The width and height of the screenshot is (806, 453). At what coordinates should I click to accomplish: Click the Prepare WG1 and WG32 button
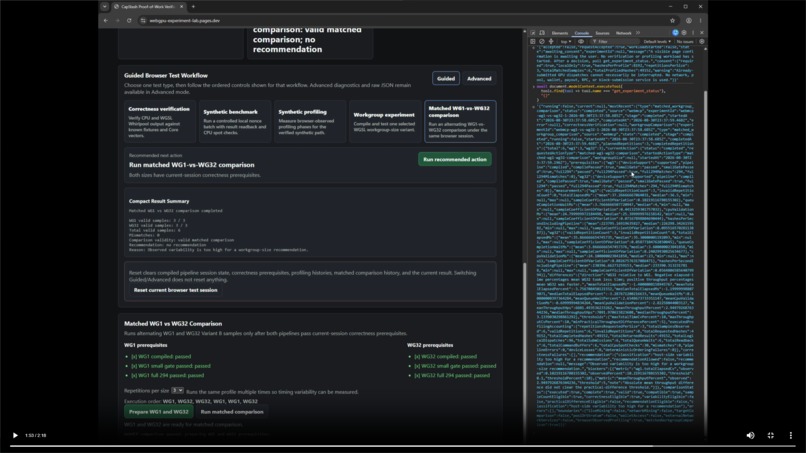[x=158, y=412]
